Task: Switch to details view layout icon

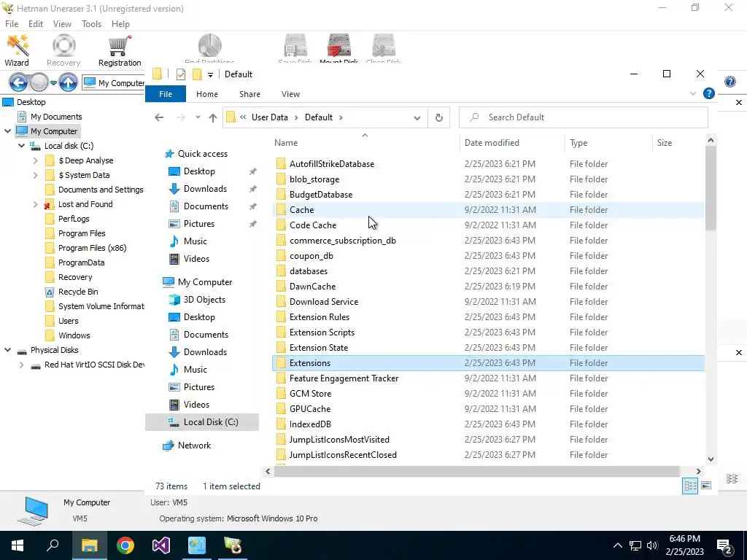Action: pos(690,486)
